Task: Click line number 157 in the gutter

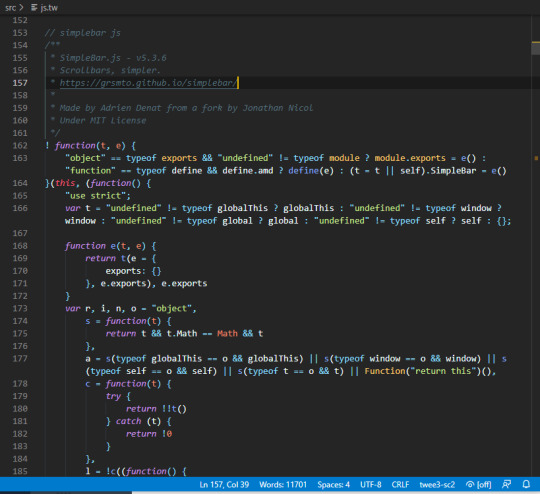Action: click(20, 83)
